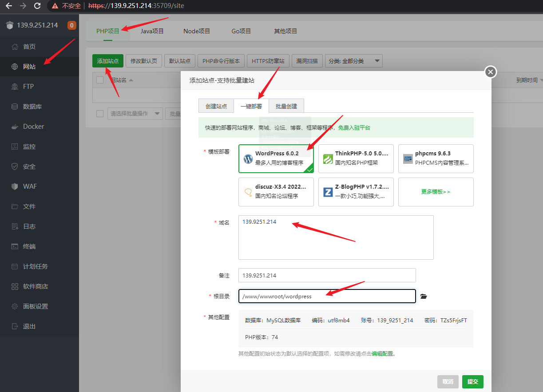
Task: Click the home icon in sidebar
Action: (x=15, y=47)
